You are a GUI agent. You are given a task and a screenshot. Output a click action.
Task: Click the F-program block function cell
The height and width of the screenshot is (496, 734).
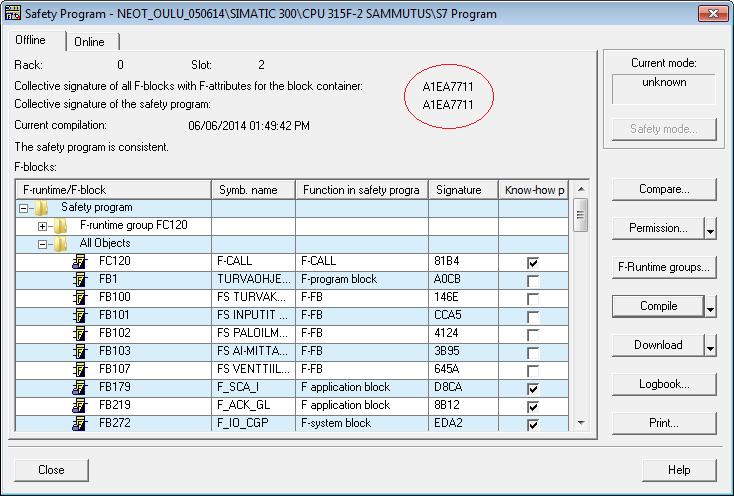point(362,279)
